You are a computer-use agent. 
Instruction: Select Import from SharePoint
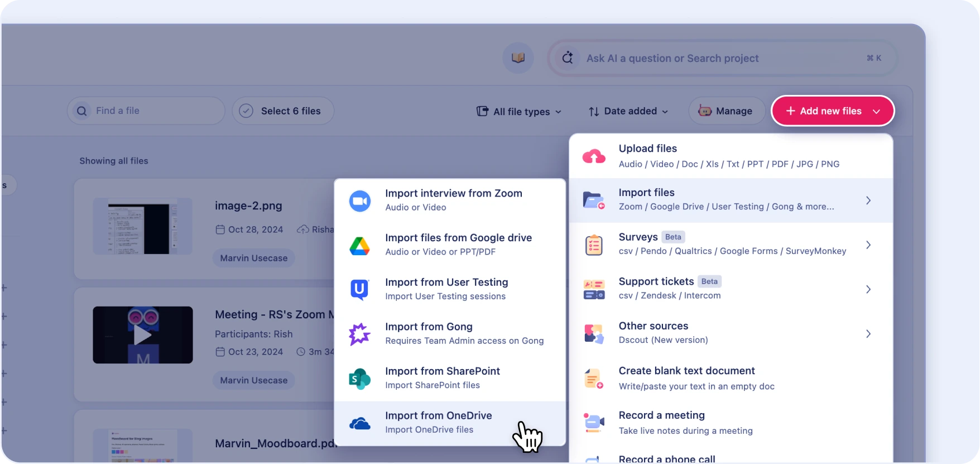(x=450, y=378)
